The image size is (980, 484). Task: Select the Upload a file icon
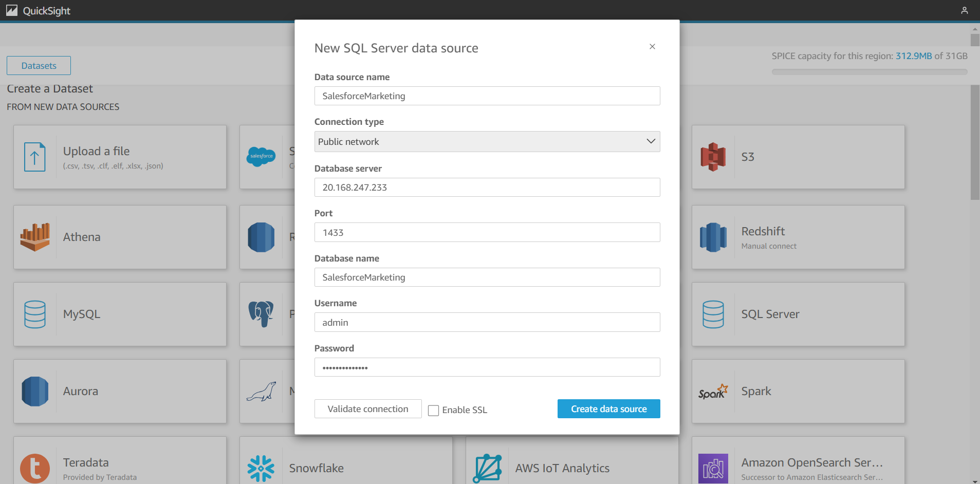[x=35, y=157]
